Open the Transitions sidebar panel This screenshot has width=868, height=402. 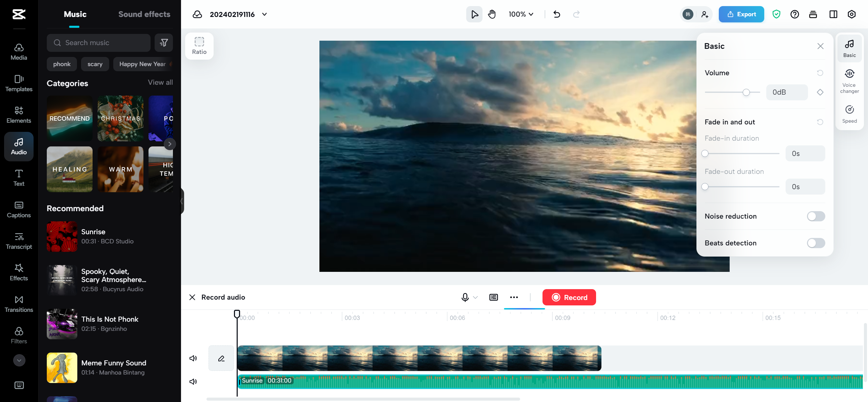coord(19,304)
